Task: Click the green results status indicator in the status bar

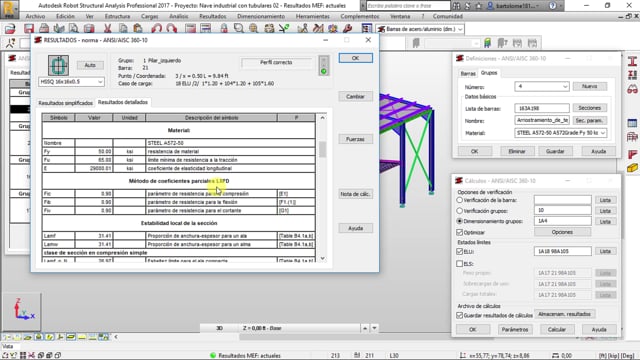Action: 213,355
